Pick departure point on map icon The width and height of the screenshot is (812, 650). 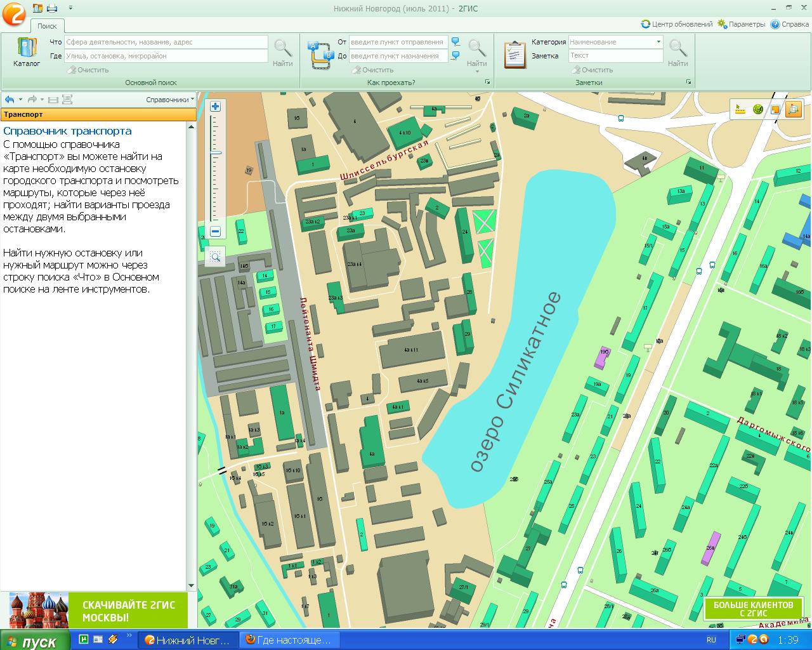(455, 42)
